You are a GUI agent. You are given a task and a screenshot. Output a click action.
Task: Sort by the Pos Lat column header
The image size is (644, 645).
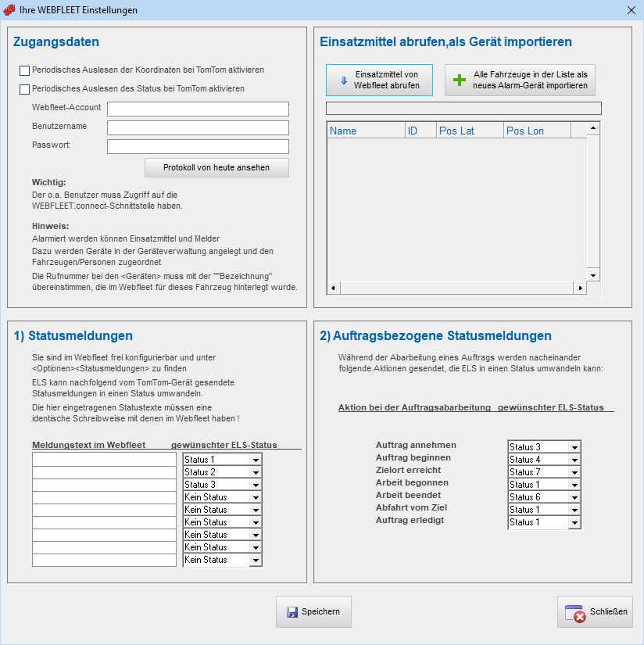[469, 131]
